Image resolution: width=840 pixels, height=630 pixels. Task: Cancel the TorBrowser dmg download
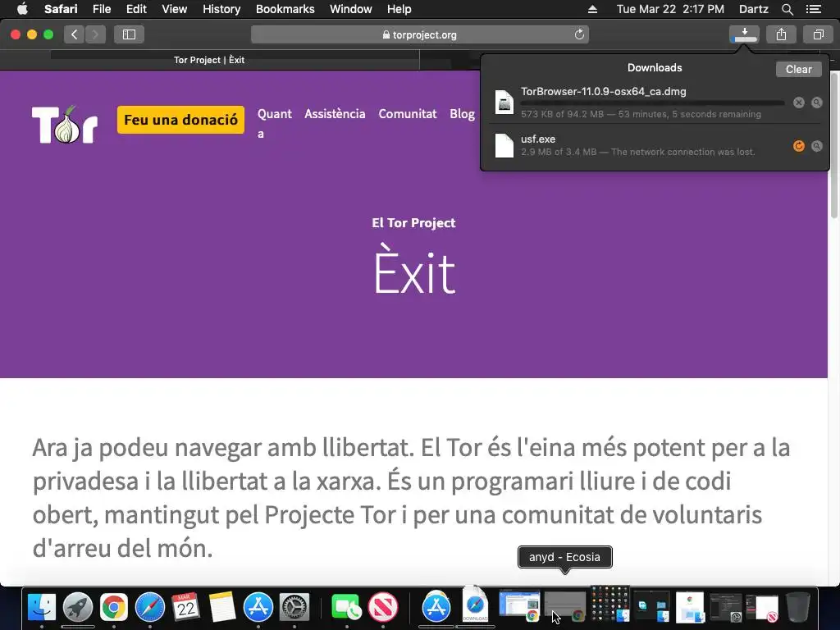pyautogui.click(x=799, y=103)
